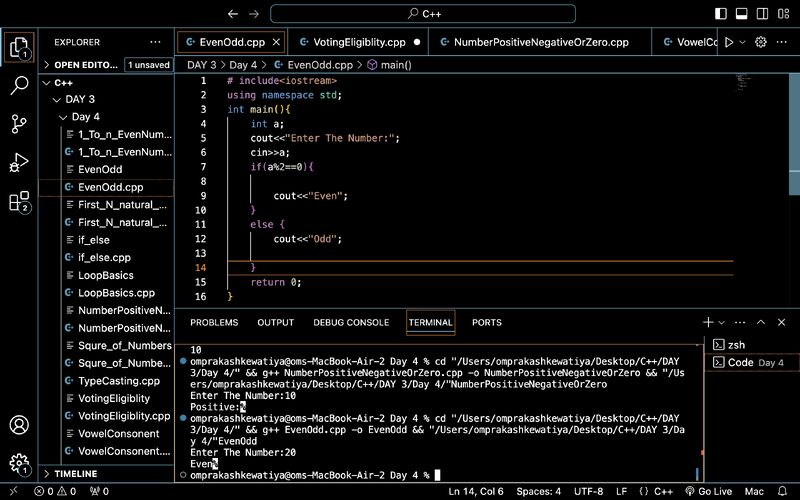Open the customize layout icon
The width and height of the screenshot is (800, 500).
click(x=784, y=14)
